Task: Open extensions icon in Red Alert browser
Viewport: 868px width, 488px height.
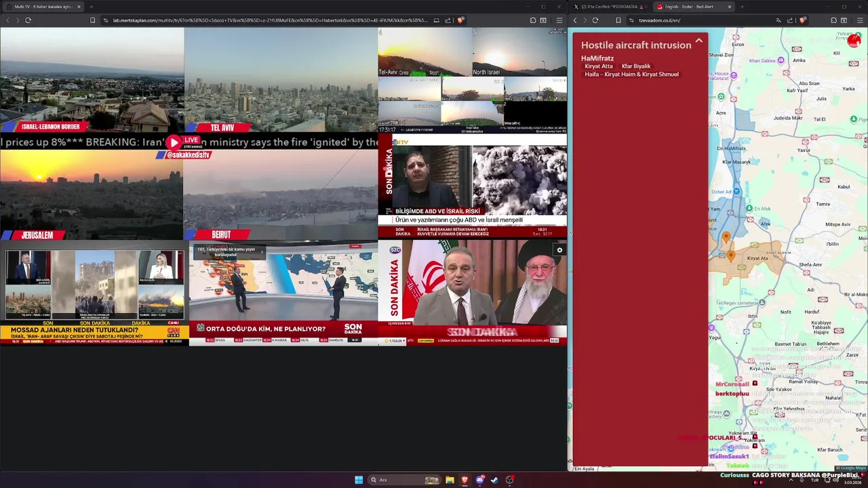Action: (834, 20)
